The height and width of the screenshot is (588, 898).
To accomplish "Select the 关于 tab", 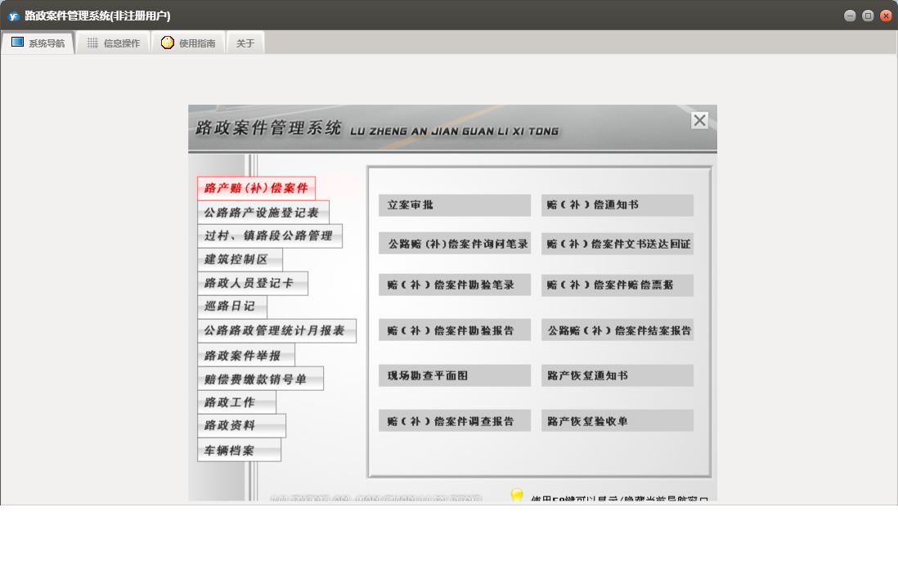I will [245, 43].
